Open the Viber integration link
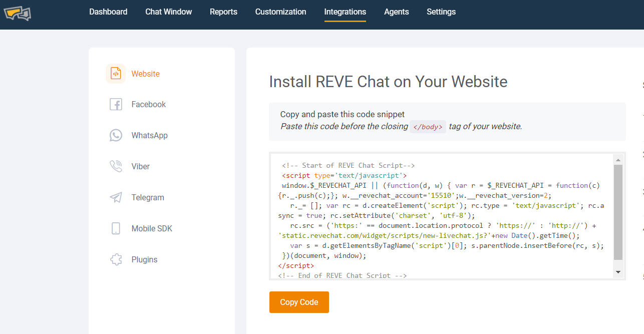This screenshot has width=644, height=334. tap(141, 166)
